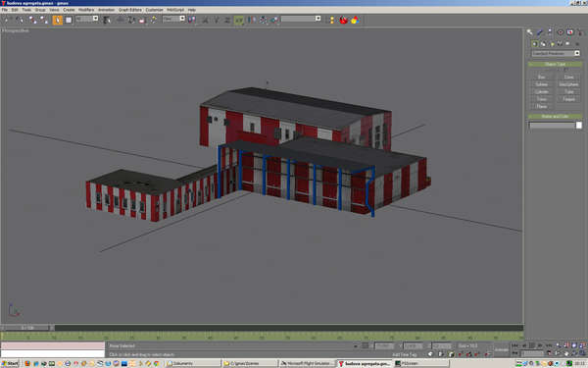This screenshot has height=368, width=588.
Task: Click the Sphere primitive button
Action: 542,84
